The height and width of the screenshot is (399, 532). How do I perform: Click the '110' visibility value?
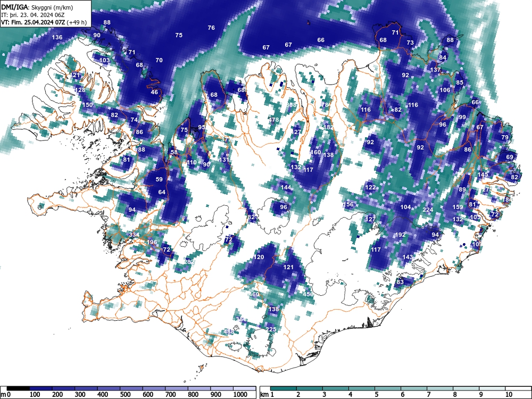click(192, 162)
